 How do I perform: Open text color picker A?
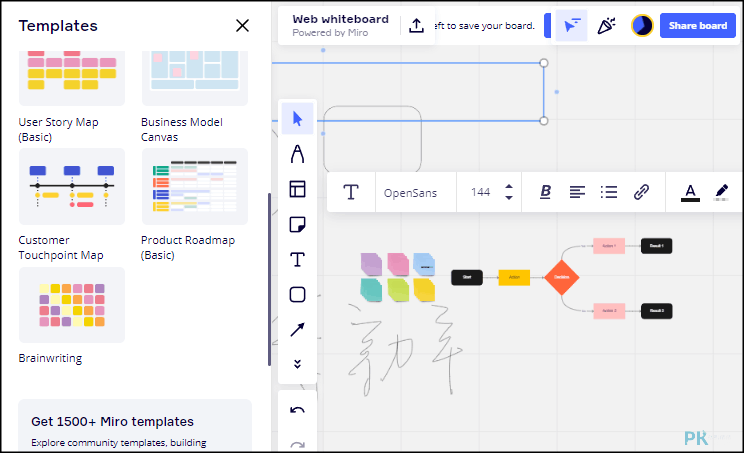coord(690,193)
